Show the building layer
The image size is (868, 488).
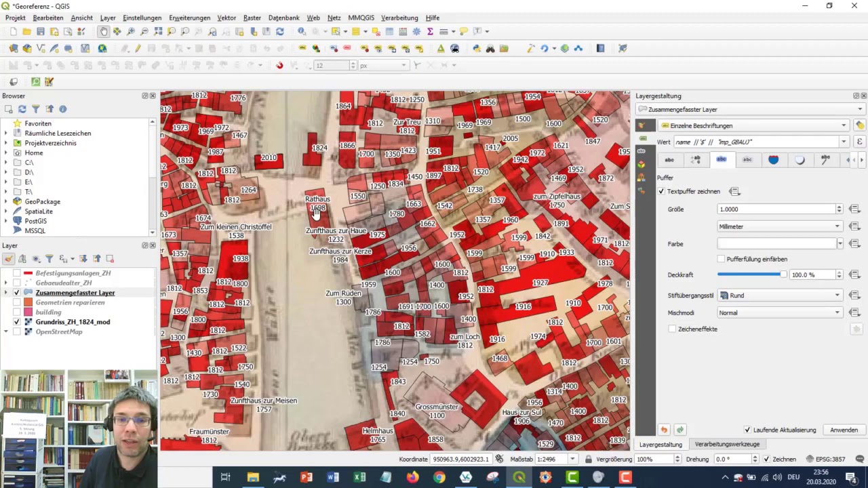coord(17,312)
